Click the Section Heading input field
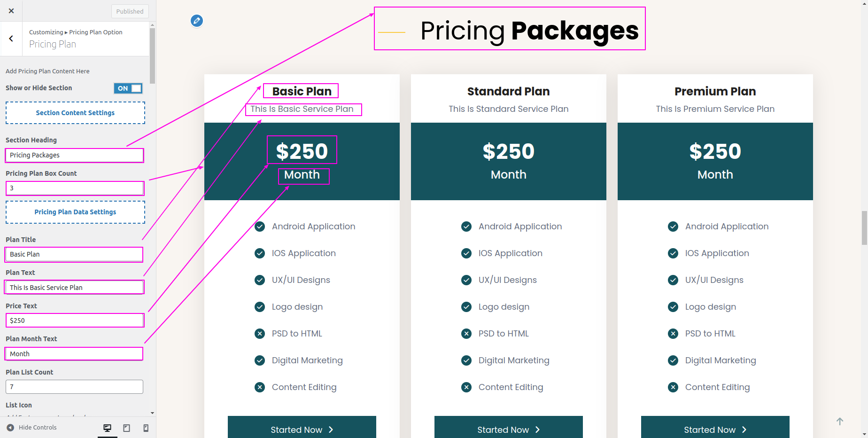This screenshot has width=868, height=438. point(74,155)
